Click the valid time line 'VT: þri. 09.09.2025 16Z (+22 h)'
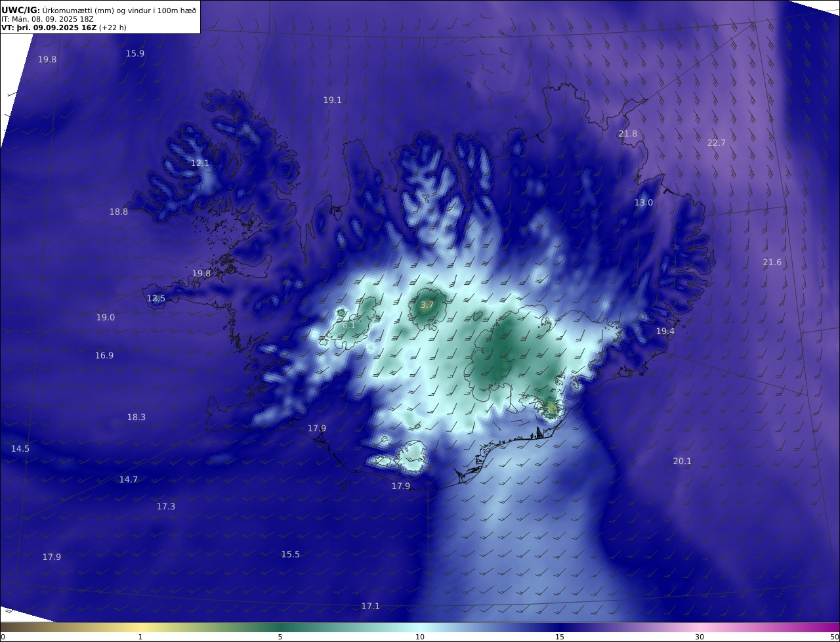This screenshot has height=642, width=840. pyautogui.click(x=64, y=28)
